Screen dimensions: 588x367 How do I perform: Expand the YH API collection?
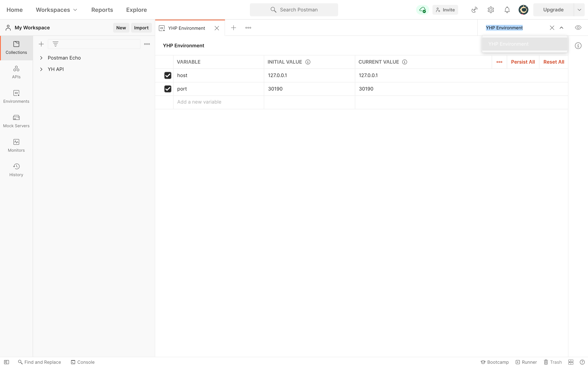41,69
